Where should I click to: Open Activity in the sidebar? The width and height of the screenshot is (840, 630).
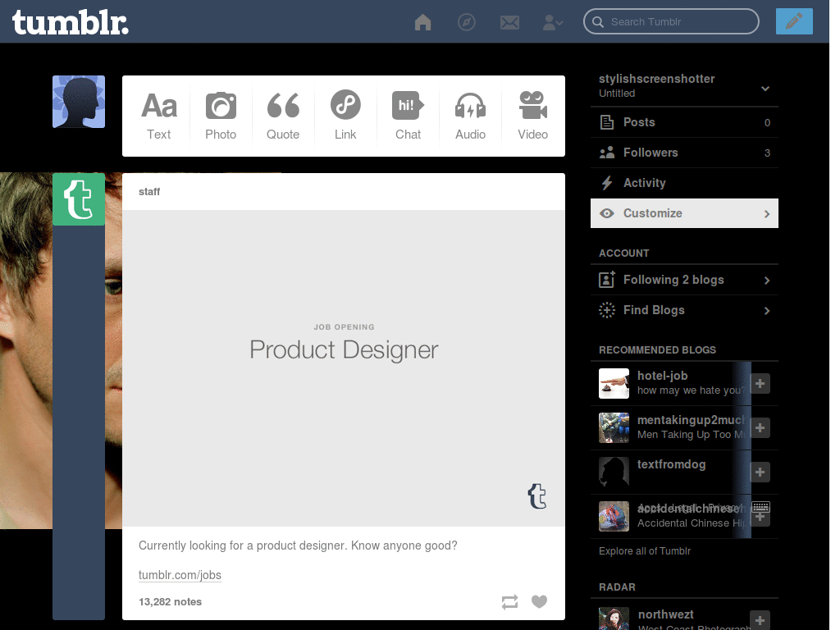pyautogui.click(x=644, y=183)
